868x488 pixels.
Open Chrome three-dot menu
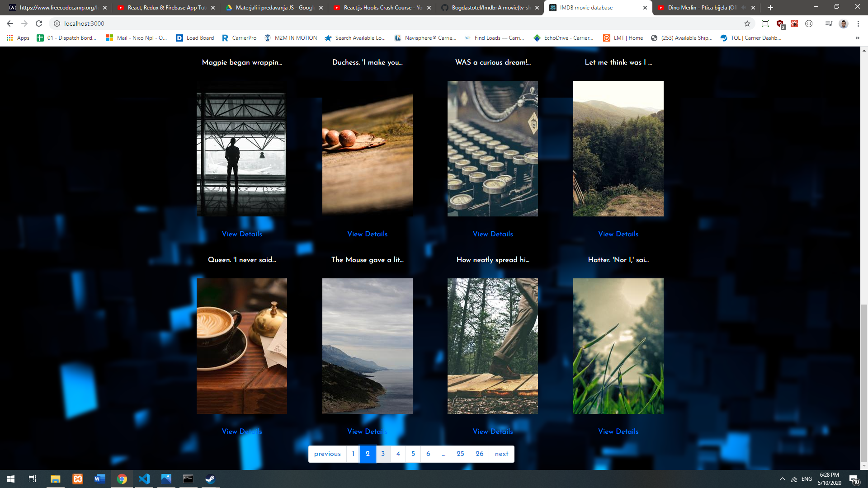(858, 23)
